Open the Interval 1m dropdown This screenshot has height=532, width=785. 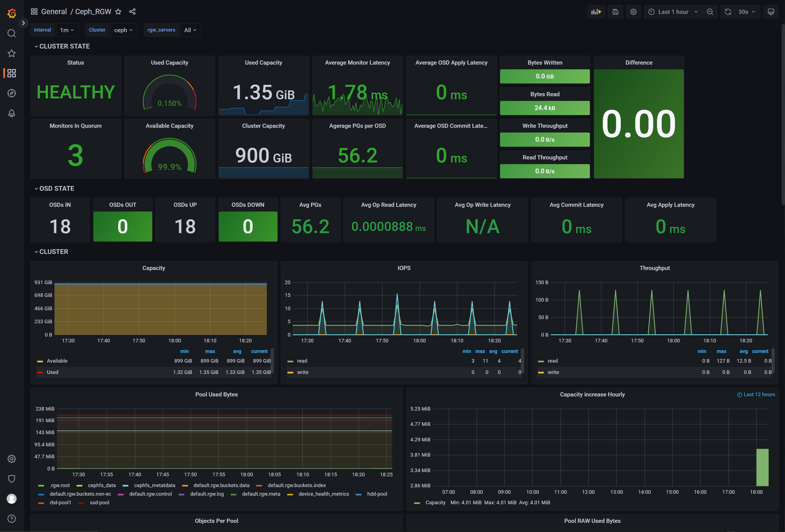67,30
